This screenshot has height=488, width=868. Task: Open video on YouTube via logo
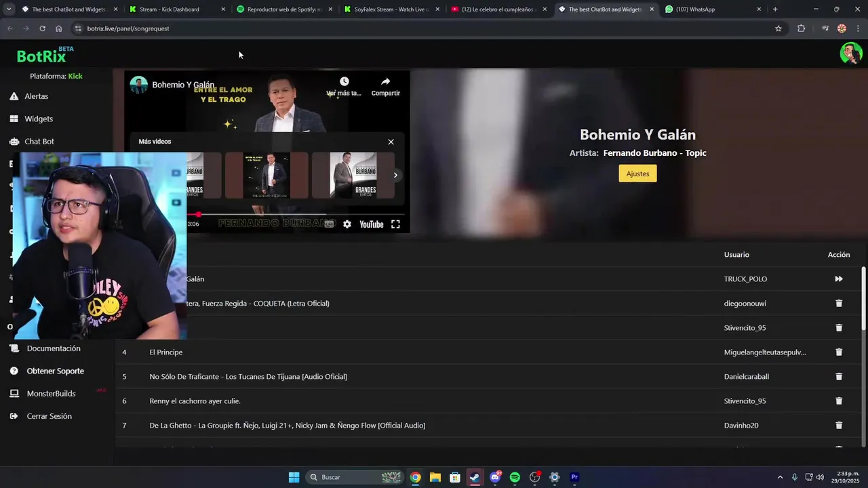click(x=371, y=224)
